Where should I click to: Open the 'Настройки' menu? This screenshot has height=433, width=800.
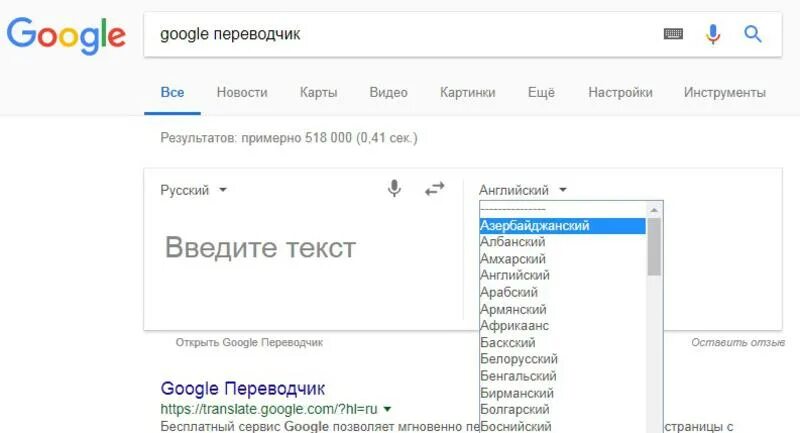620,92
